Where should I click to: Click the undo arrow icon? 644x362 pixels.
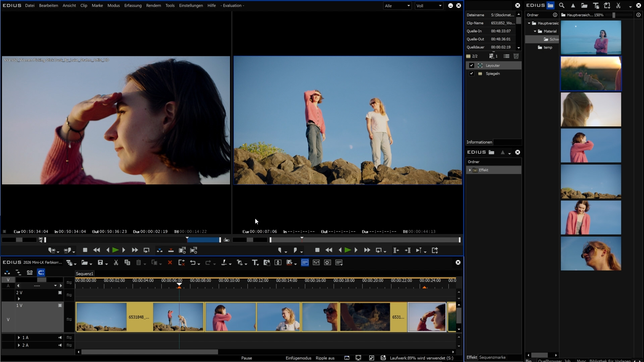click(x=193, y=263)
